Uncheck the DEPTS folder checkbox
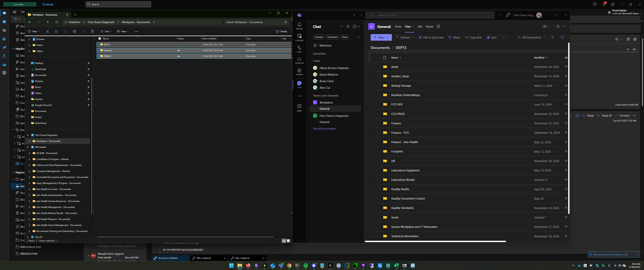The width and height of the screenshot is (644, 270). (x=98, y=45)
